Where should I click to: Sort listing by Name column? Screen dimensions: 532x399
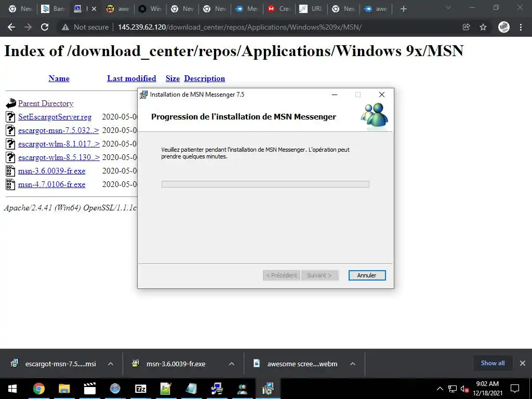click(59, 78)
